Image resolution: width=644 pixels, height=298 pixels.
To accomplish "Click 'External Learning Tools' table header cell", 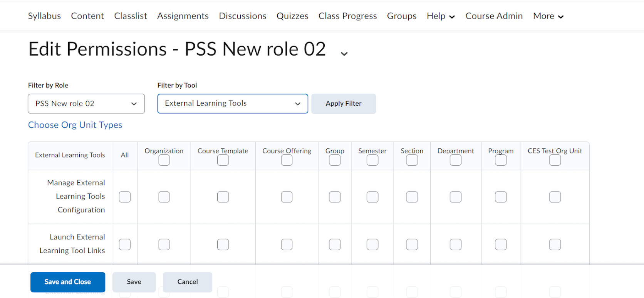I will 70,155.
